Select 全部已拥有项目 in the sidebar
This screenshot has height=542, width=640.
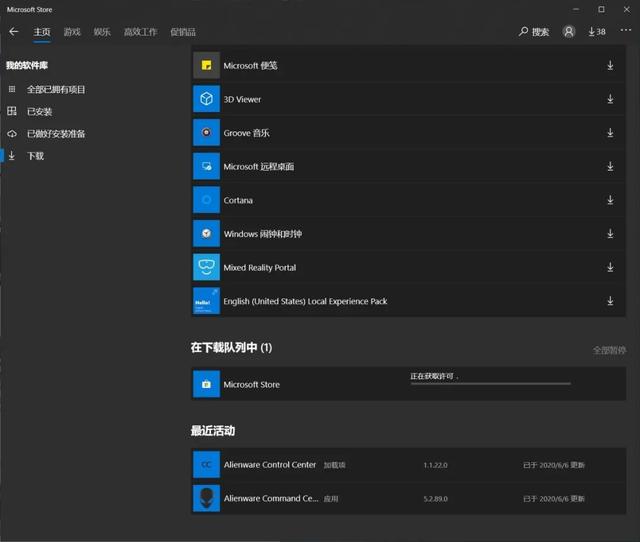coord(56,89)
